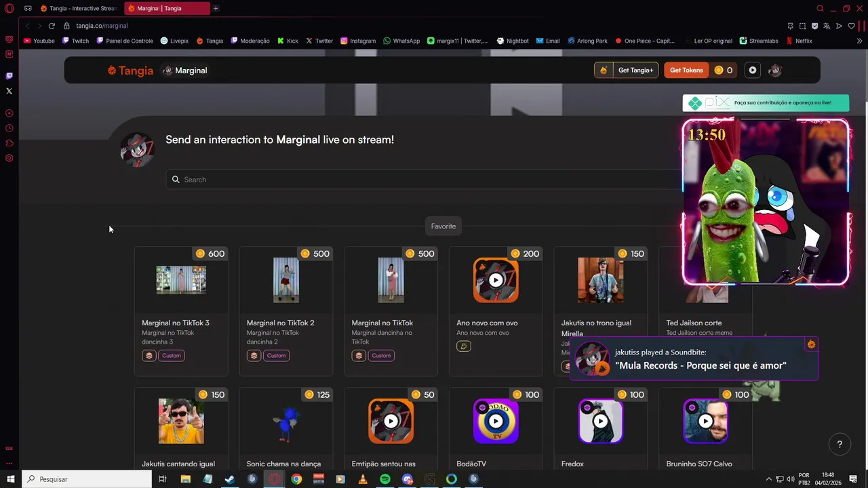Screen dimensions: 868x488
Task: Switch to the Tangia - Interactive Stream tab
Action: click(79, 8)
